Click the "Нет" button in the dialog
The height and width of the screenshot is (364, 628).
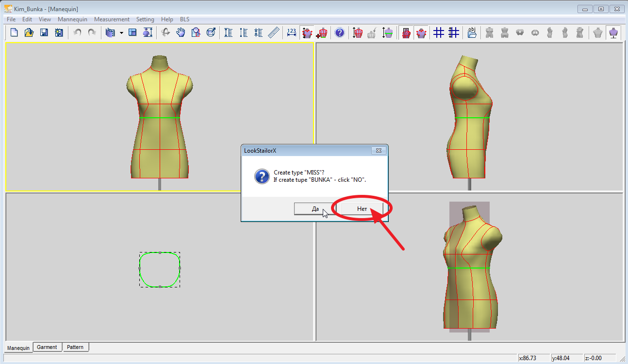[362, 209]
